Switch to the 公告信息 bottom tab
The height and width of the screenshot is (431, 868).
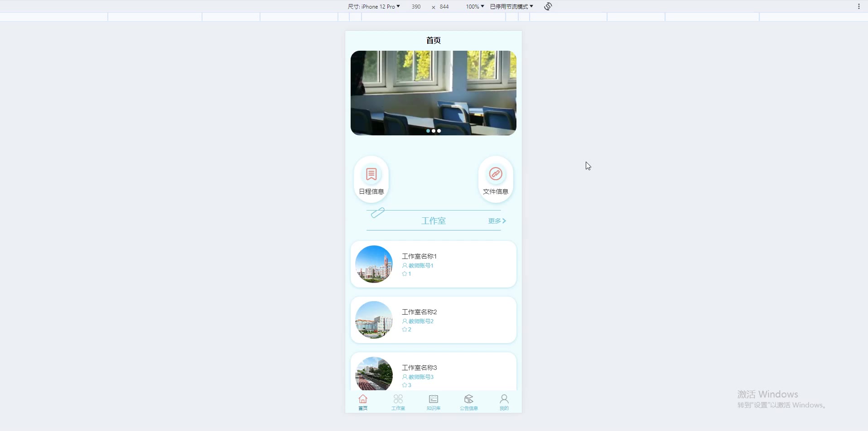pos(469,402)
